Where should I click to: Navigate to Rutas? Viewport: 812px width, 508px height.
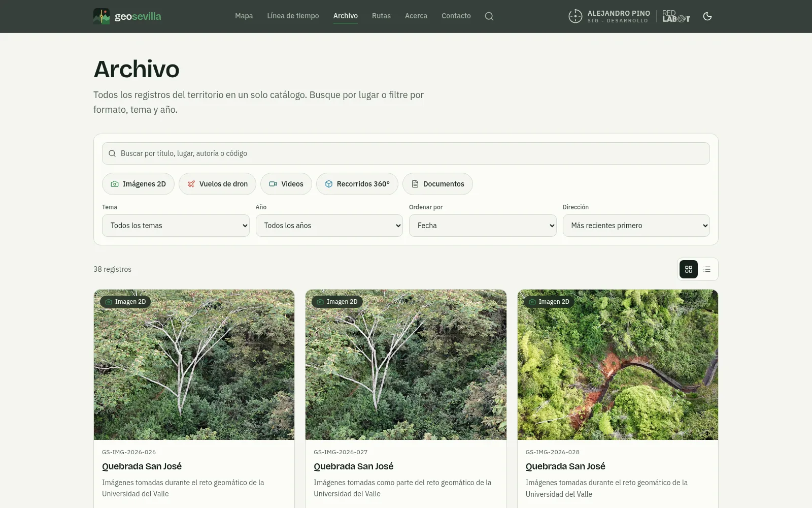tap(382, 16)
